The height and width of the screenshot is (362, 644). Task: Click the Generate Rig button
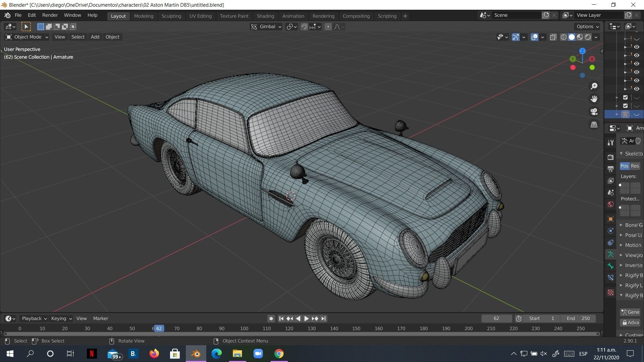click(630, 312)
